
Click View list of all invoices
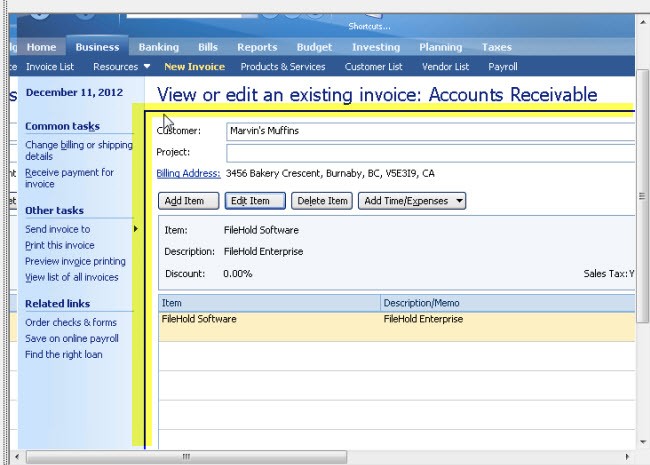(72, 277)
